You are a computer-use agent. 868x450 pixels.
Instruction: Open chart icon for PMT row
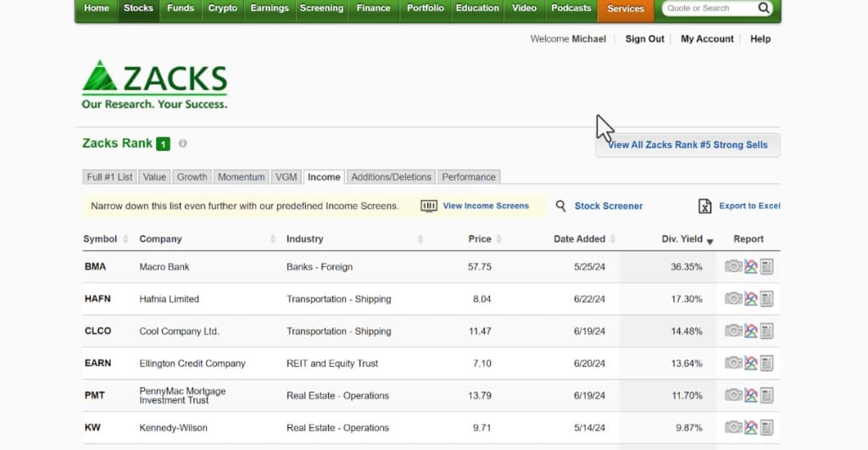[751, 395]
